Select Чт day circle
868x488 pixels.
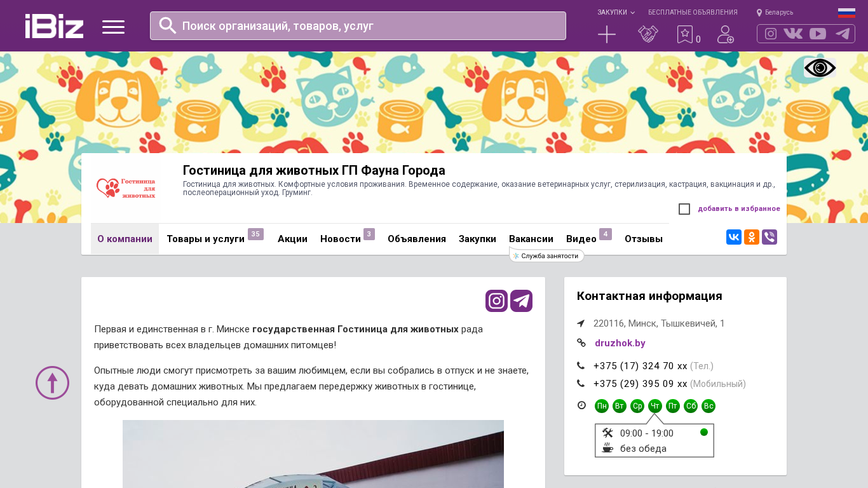pyautogui.click(x=655, y=406)
